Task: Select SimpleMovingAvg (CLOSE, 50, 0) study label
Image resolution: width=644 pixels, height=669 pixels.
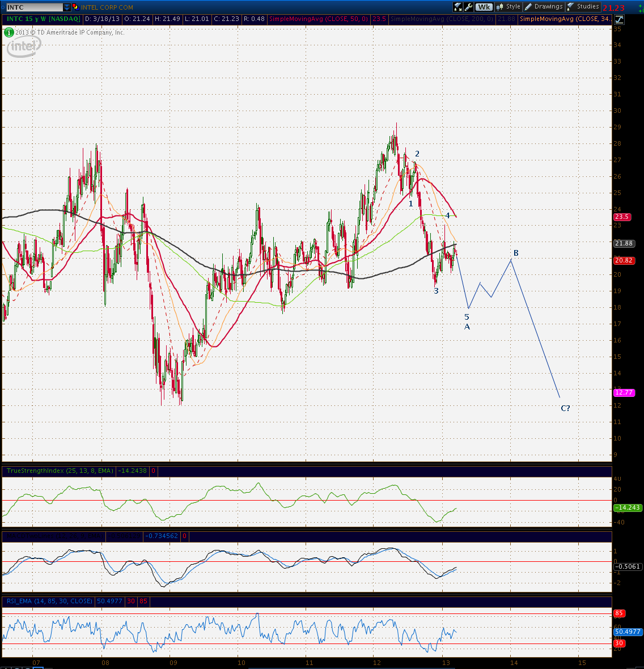Action: point(319,19)
